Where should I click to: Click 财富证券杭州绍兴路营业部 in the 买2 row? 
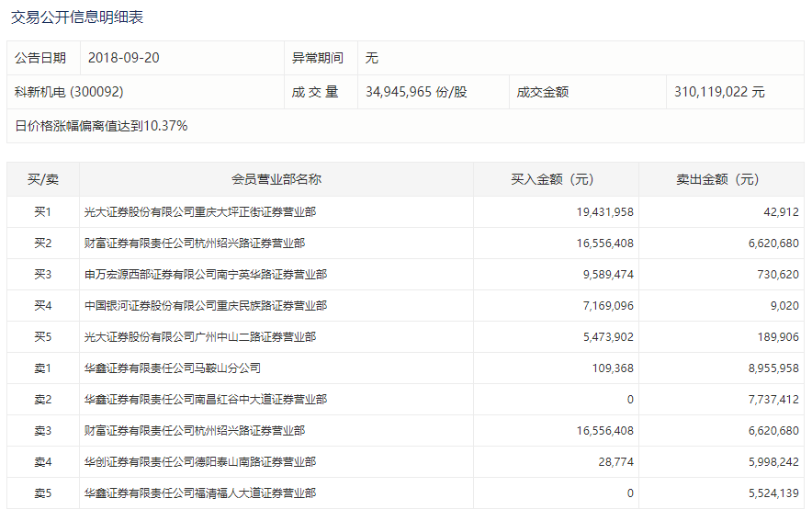tap(194, 244)
